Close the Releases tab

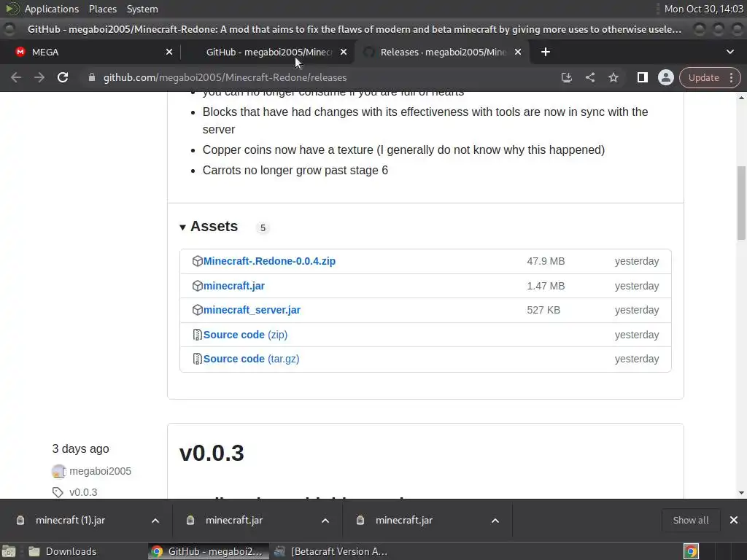[518, 52]
